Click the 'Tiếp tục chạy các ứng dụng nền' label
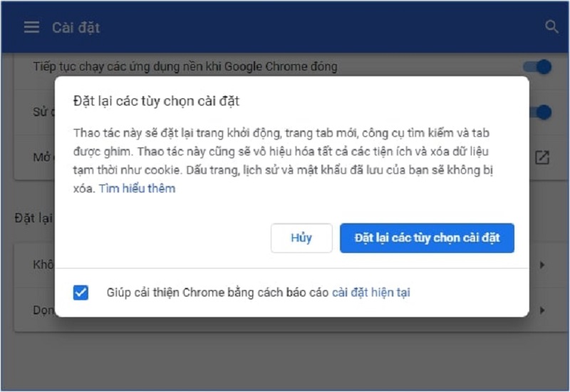This screenshot has height=392, width=570. coord(185,66)
